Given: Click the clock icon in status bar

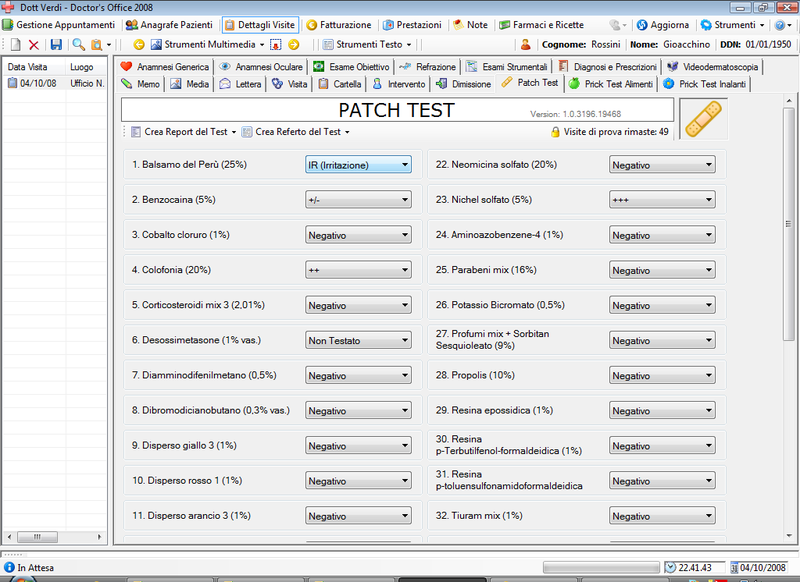Looking at the screenshot, I should (x=670, y=568).
